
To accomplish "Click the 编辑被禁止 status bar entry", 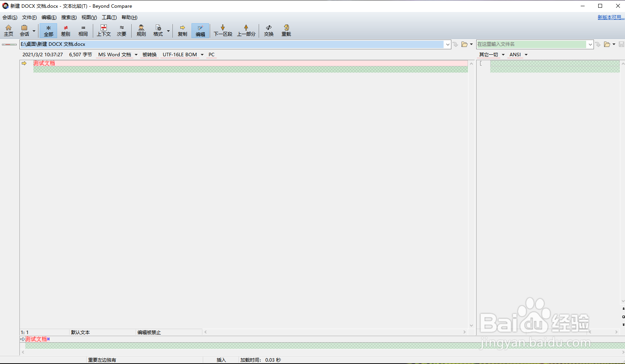I will 149,333.
